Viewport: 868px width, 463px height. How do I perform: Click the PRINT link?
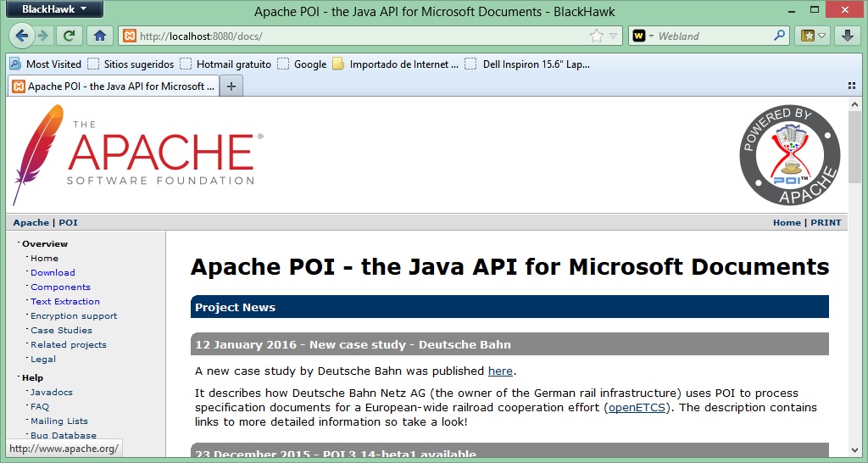(x=826, y=223)
